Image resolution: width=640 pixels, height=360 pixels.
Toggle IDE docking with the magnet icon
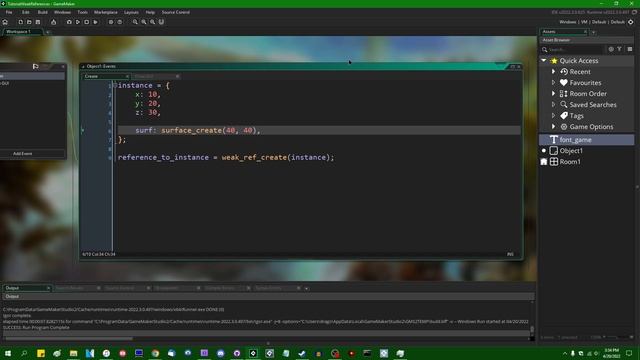(161, 22)
